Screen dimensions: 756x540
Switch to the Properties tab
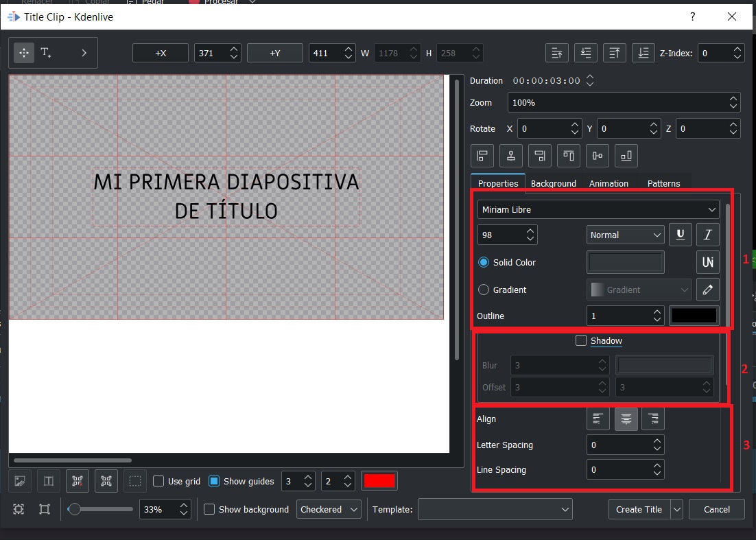[498, 183]
